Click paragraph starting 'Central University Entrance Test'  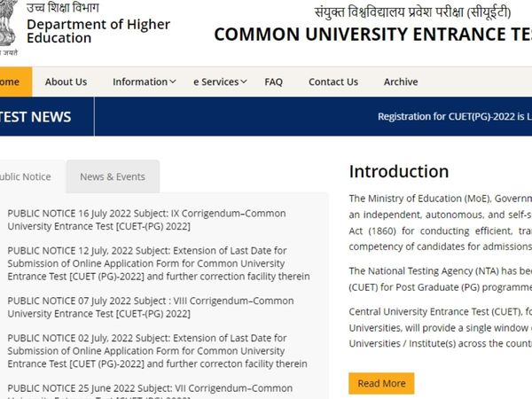point(441,328)
